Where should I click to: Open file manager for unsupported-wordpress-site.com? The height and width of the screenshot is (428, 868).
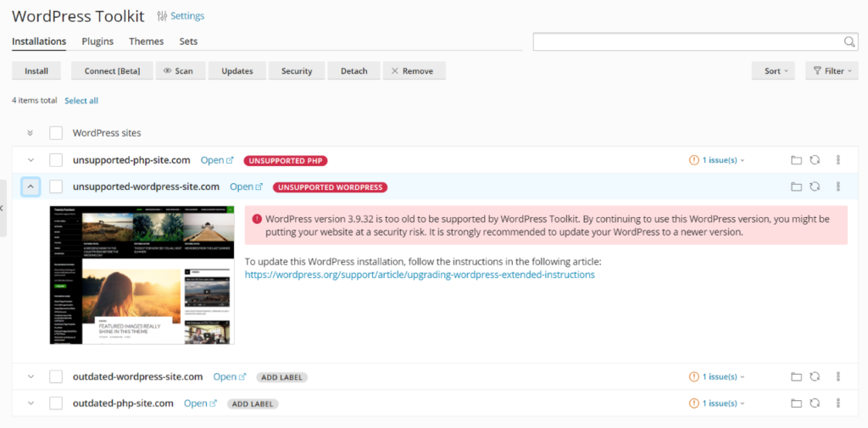point(796,186)
